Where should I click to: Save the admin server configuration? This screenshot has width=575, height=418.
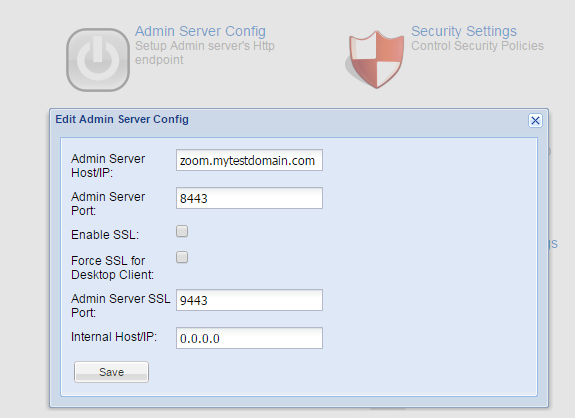(x=111, y=372)
